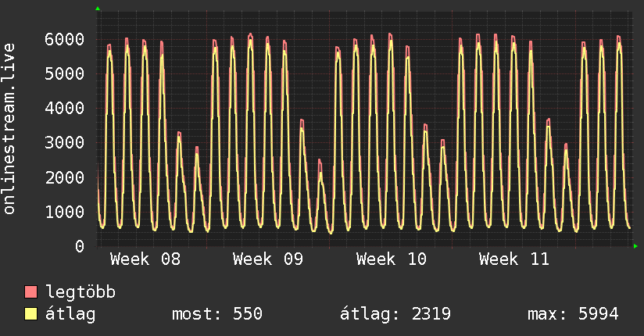
Task: Click the 'átlag: 2319' statistic
Action: click(x=395, y=314)
